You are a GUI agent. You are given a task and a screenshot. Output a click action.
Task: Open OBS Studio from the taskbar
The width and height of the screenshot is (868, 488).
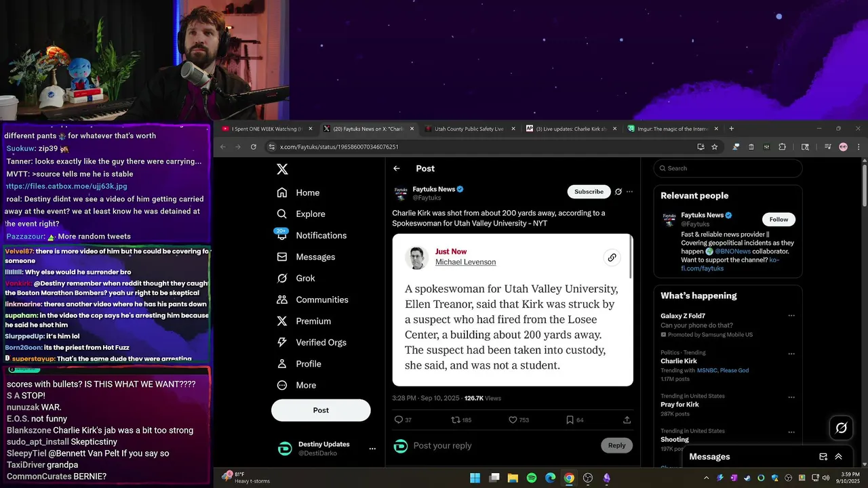588,478
